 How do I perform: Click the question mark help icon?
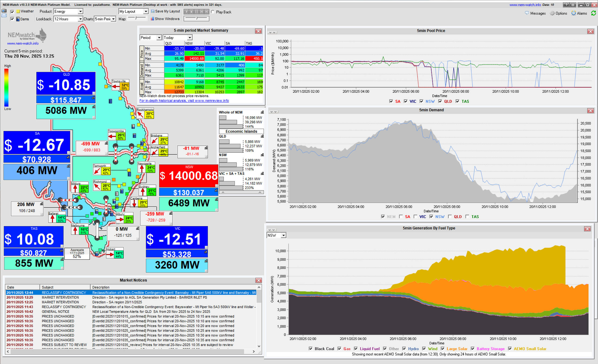tap(566, 5)
